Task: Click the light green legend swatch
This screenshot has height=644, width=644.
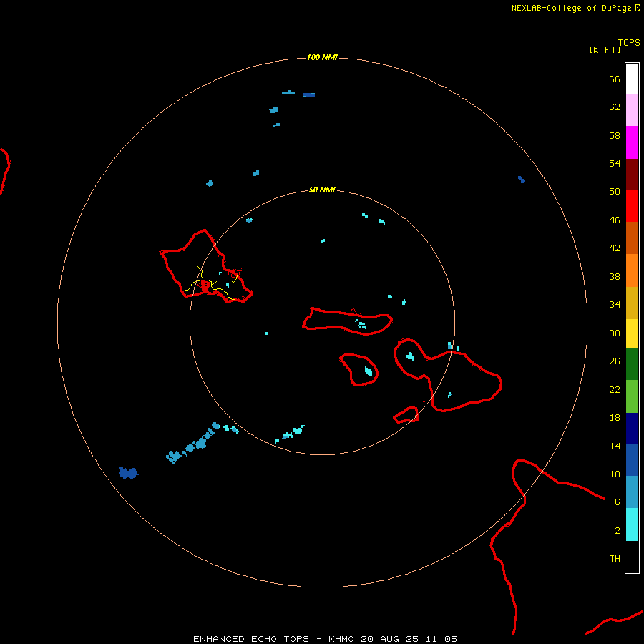Action: click(x=632, y=396)
